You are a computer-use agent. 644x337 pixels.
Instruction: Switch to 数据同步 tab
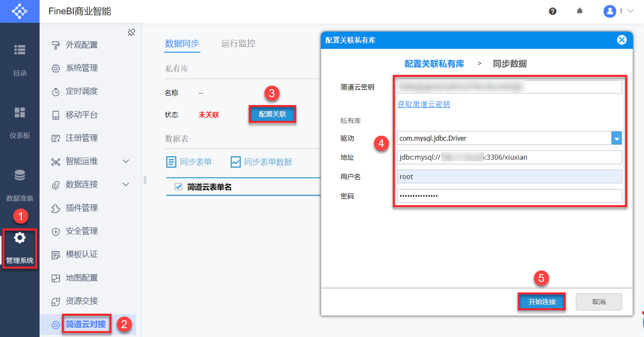click(182, 44)
